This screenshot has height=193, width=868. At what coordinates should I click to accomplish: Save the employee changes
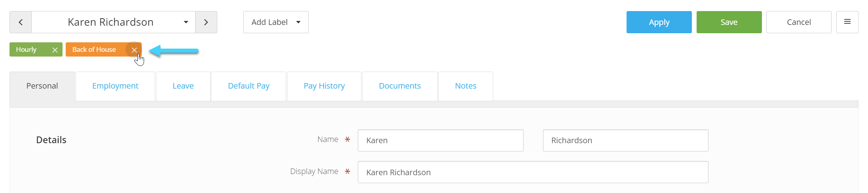(729, 22)
